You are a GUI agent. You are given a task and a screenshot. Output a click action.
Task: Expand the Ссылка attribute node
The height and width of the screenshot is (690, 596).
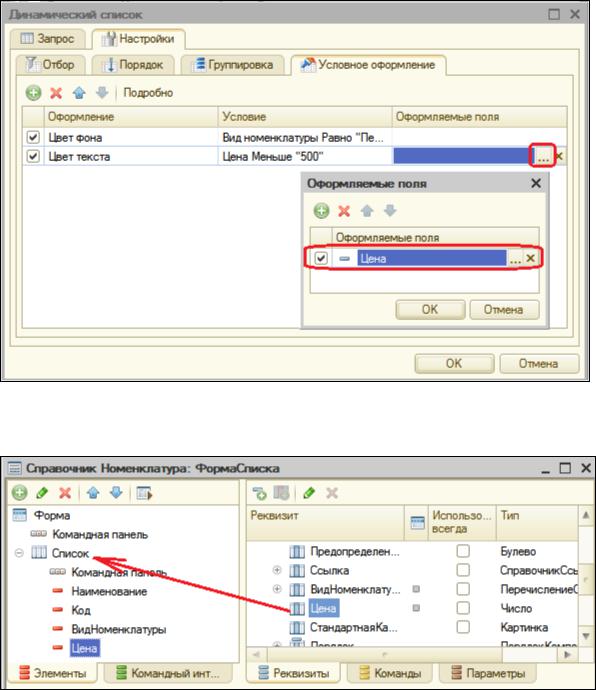(x=277, y=570)
